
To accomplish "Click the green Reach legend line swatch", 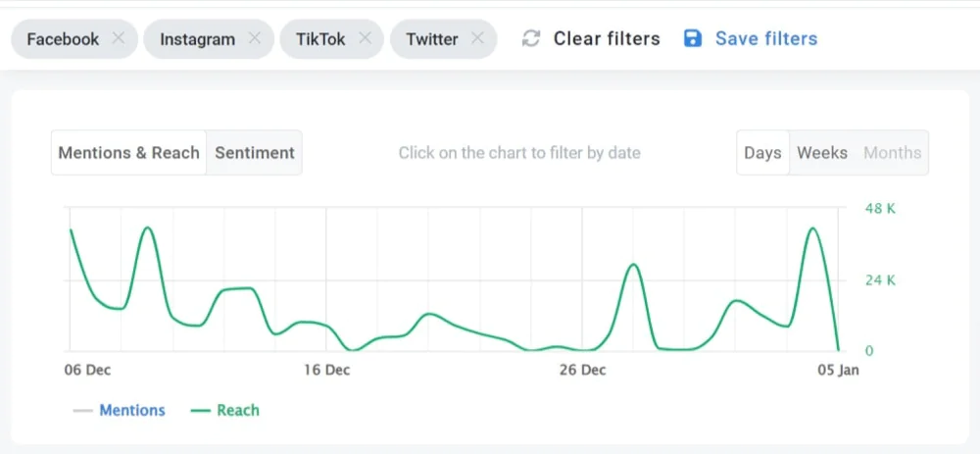I will (x=200, y=411).
